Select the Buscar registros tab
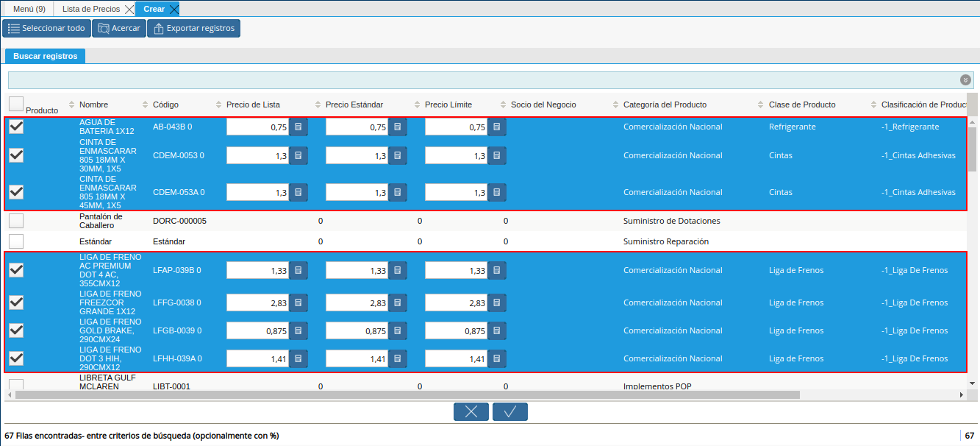Viewport: 980px width, 446px height. pos(45,56)
